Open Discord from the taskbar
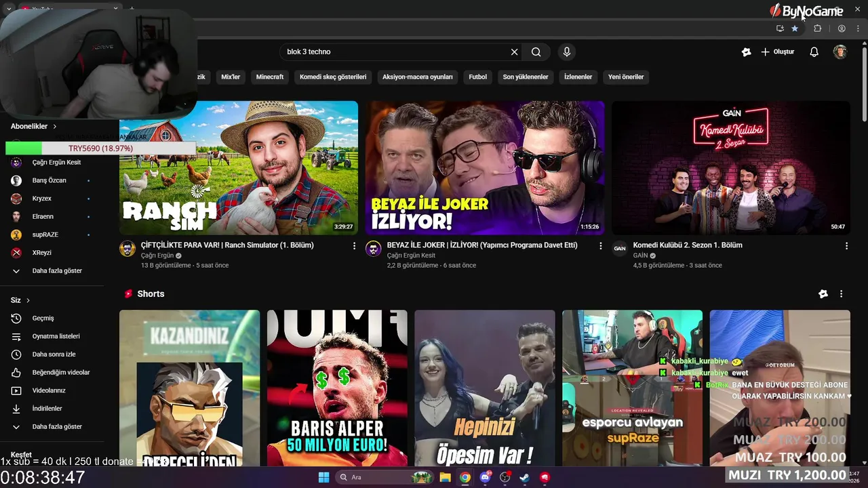 click(485, 477)
